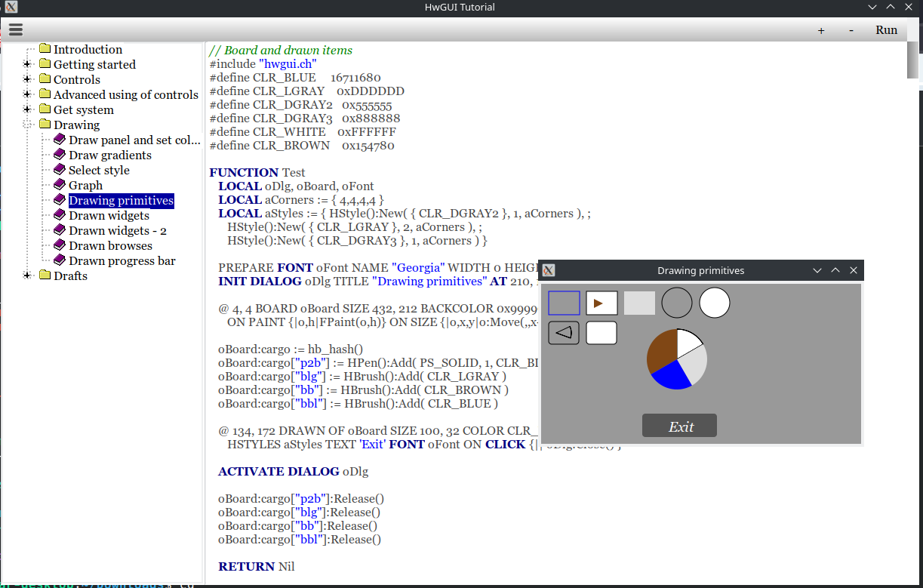Click the Introduction folder icon
Viewport: 923px width, 588px height.
tap(45, 49)
